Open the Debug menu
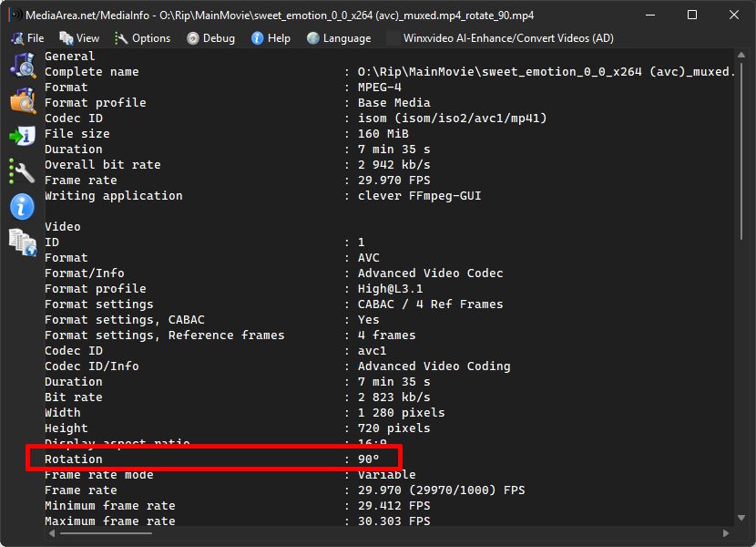Viewport: 756px width, 547px height. [x=210, y=38]
